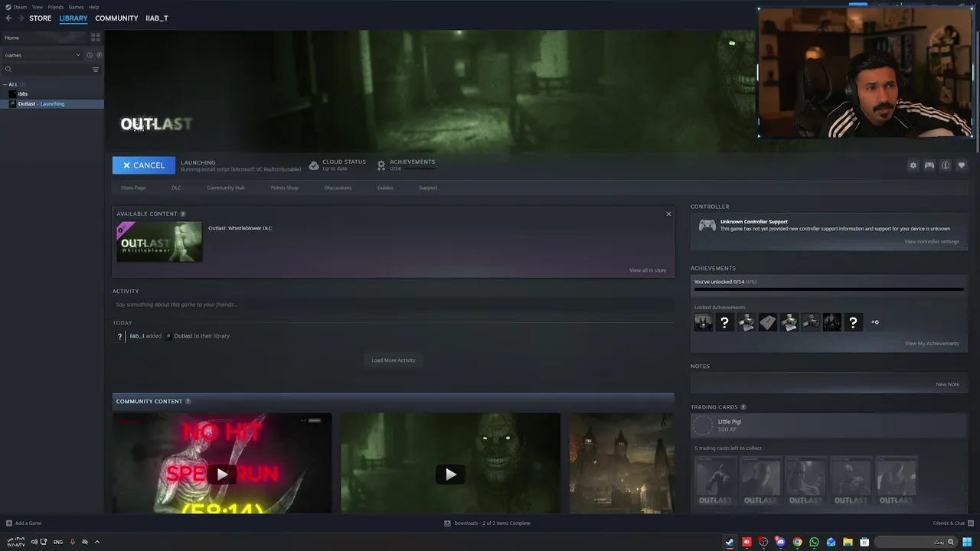980x551 pixels.
Task: Open the IIAB_T profile tab
Action: click(157, 18)
